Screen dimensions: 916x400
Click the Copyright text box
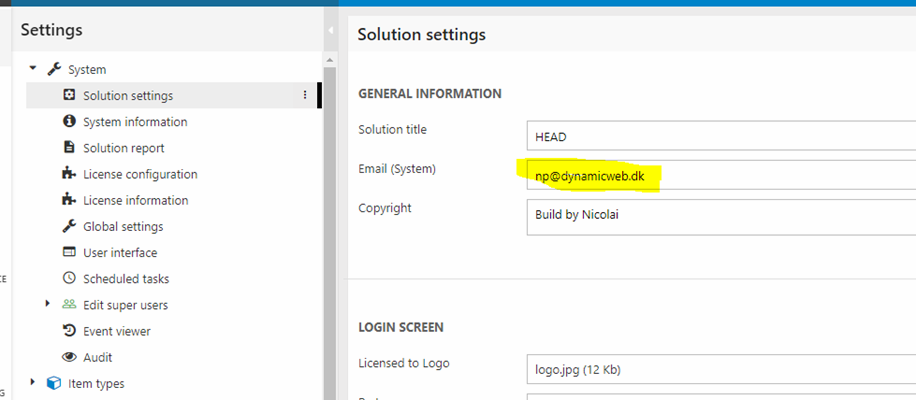[720, 217]
